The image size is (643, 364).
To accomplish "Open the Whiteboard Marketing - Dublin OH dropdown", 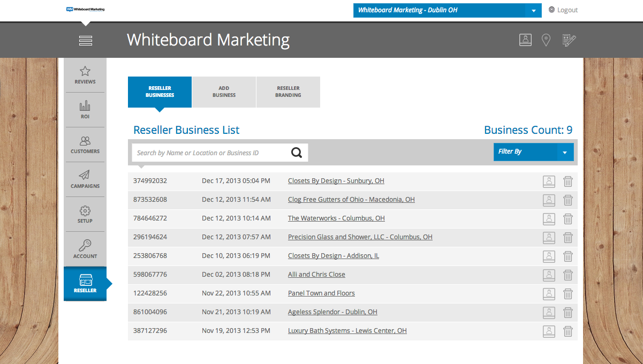I will pos(533,11).
